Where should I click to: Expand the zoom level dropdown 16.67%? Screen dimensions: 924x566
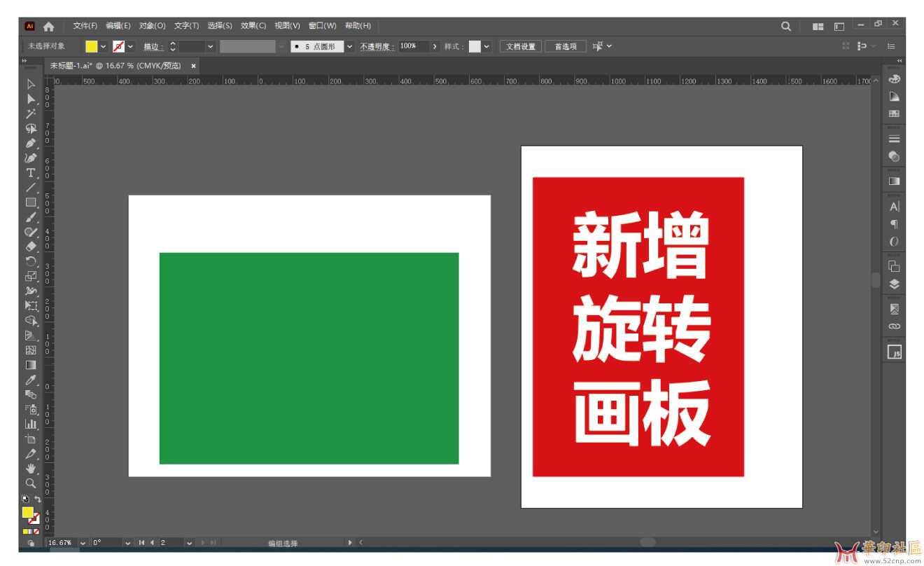(83, 543)
